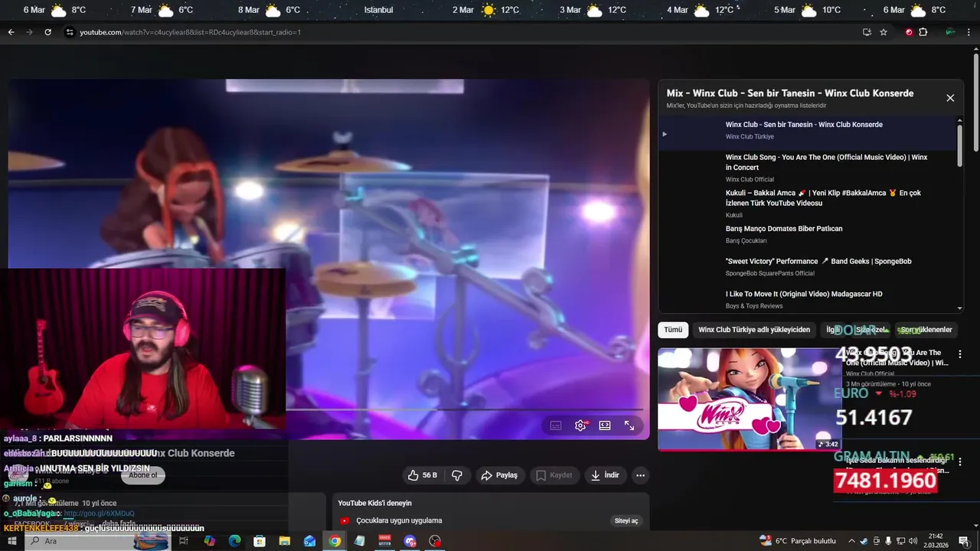Open the Windows Start menu
The height and width of the screenshot is (551, 980).
click(11, 541)
